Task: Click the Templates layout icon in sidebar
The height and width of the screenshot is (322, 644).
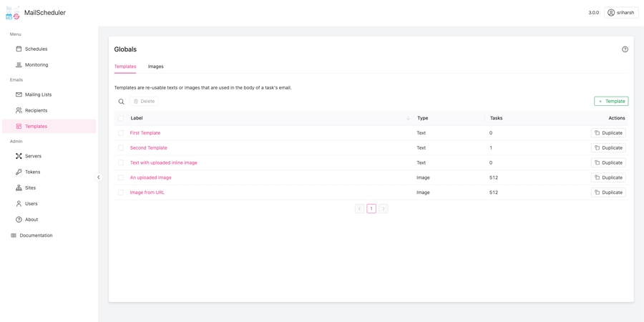Action: tap(19, 127)
